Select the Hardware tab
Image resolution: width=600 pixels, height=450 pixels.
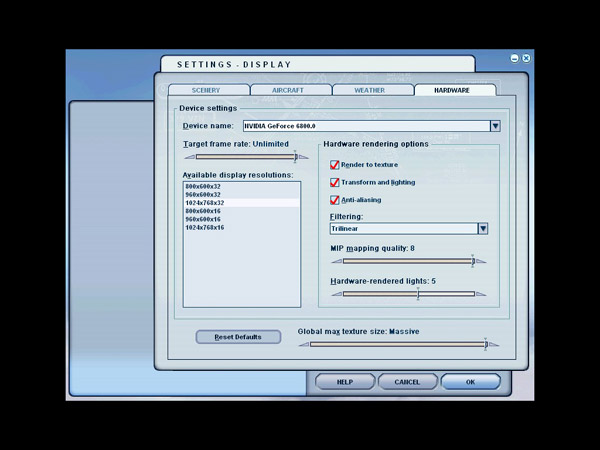click(x=452, y=91)
